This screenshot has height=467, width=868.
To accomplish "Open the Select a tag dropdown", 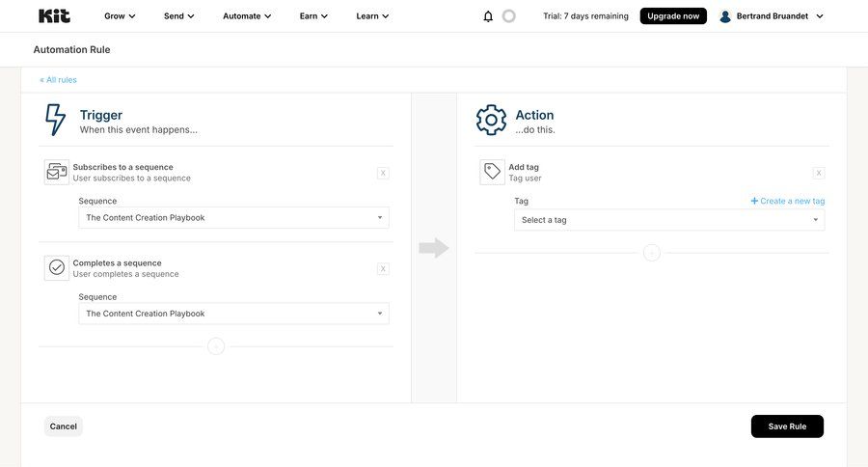I will tap(669, 220).
